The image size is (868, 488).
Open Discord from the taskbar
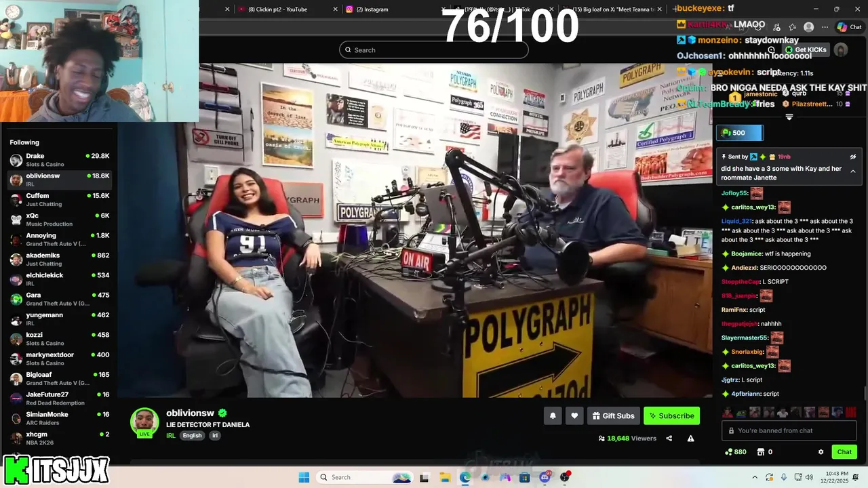tap(546, 477)
